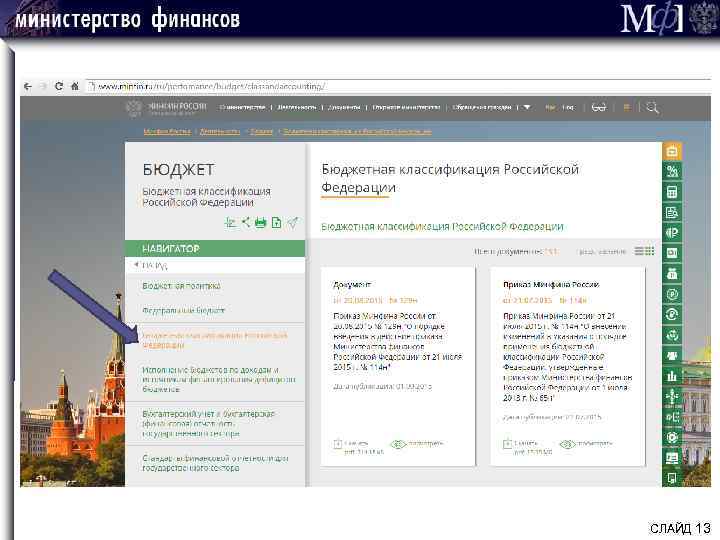Select the orange 'Бюджетная классификация Российской Федерации' navigator item
Image resolution: width=720 pixels, height=540 pixels.
[x=214, y=340]
